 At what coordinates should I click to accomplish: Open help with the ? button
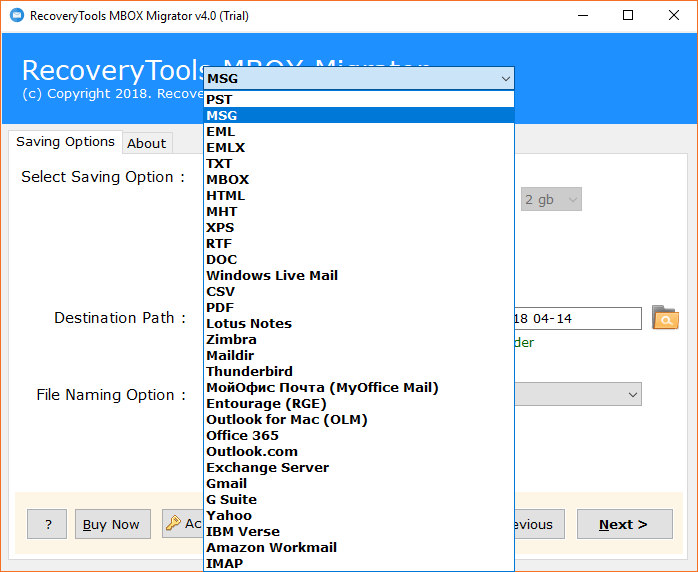pyautogui.click(x=47, y=524)
